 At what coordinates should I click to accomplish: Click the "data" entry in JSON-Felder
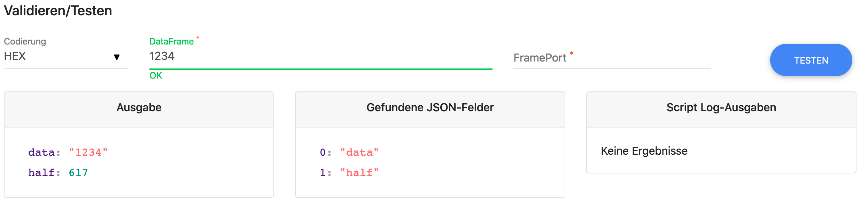coord(359,153)
